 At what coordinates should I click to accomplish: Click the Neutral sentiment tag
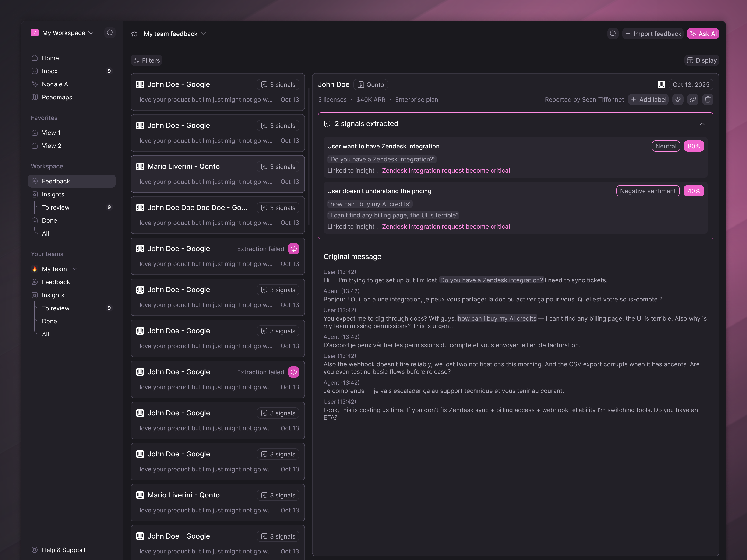tap(665, 146)
